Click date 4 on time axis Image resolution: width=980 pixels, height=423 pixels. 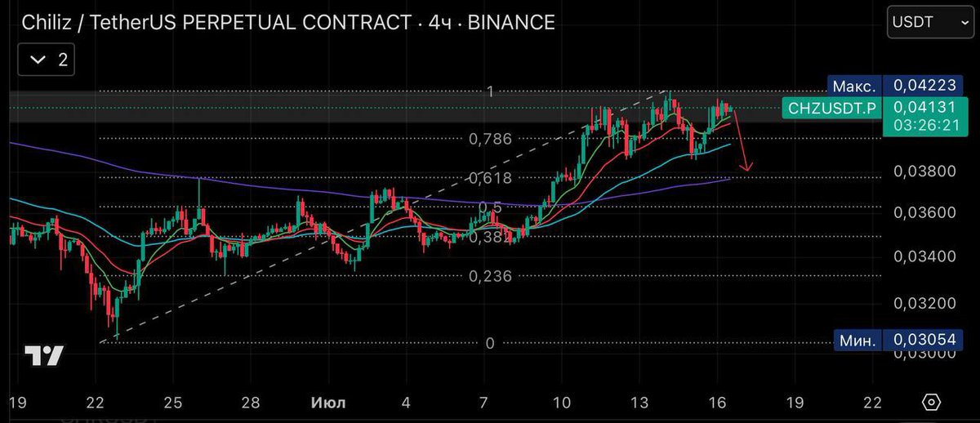pos(406,403)
